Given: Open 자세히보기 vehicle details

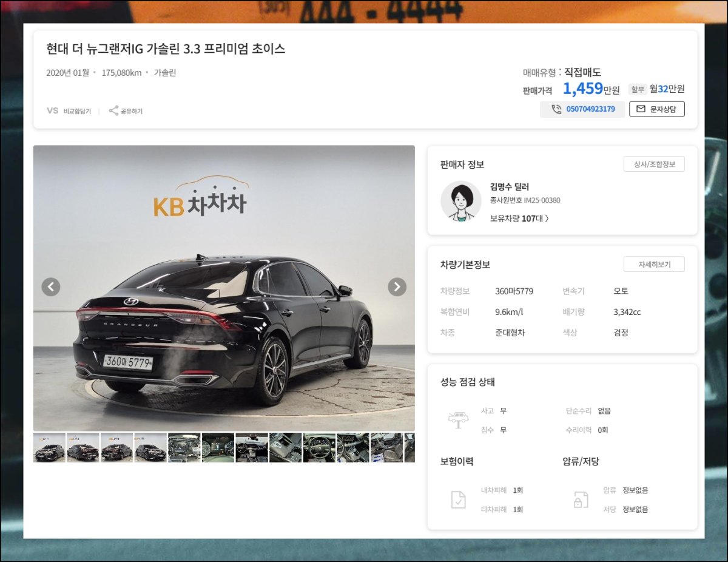Looking at the screenshot, I should point(654,265).
